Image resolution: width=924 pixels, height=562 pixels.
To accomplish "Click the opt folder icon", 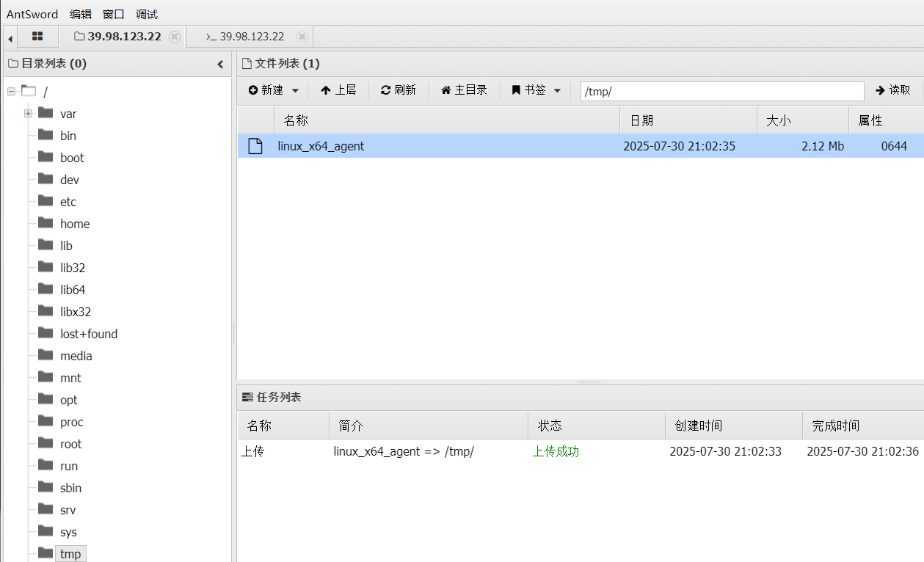I will pyautogui.click(x=46, y=399).
